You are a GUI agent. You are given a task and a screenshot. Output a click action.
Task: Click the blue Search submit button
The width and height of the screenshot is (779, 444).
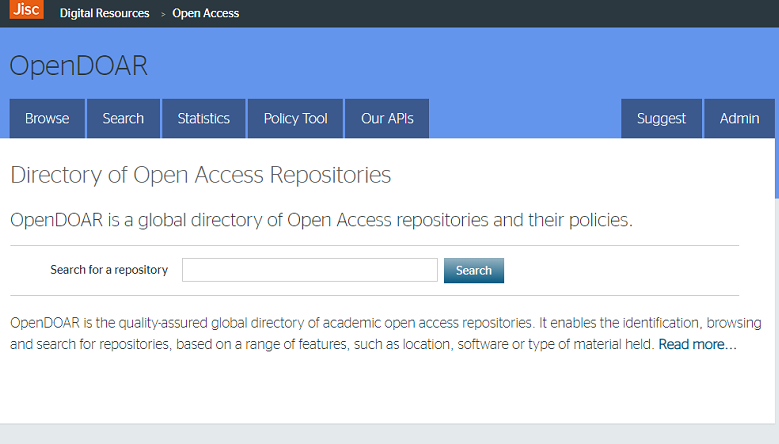474,270
